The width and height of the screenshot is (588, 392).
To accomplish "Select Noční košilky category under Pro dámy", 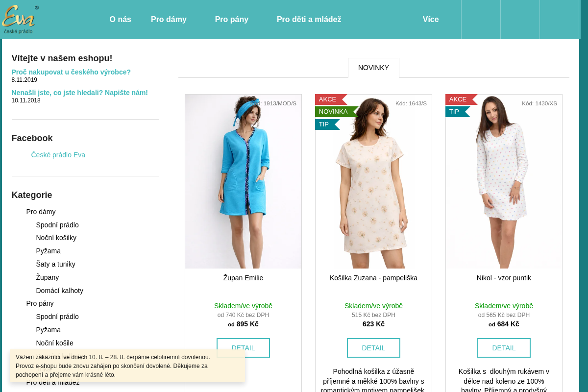I will click(56, 238).
